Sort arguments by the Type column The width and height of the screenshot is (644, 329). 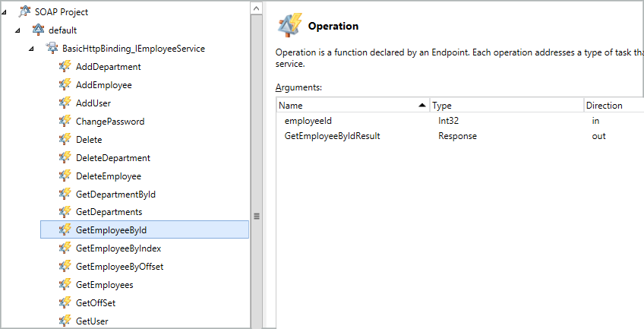click(504, 106)
